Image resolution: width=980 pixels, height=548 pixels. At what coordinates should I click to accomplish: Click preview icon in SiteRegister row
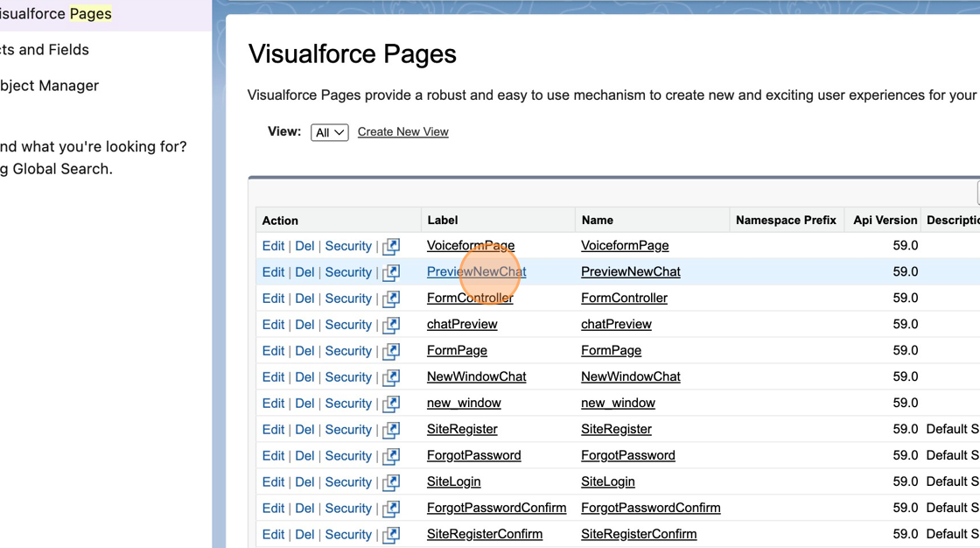pos(391,430)
